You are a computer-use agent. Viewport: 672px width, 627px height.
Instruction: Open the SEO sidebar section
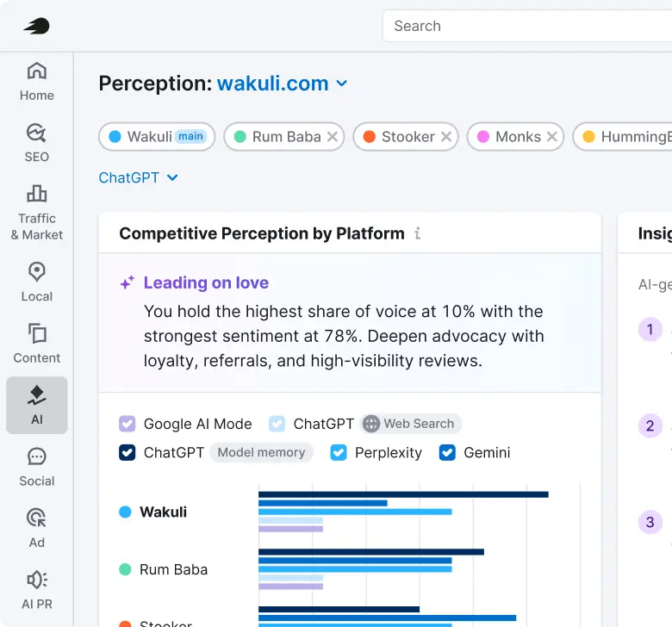click(x=37, y=143)
